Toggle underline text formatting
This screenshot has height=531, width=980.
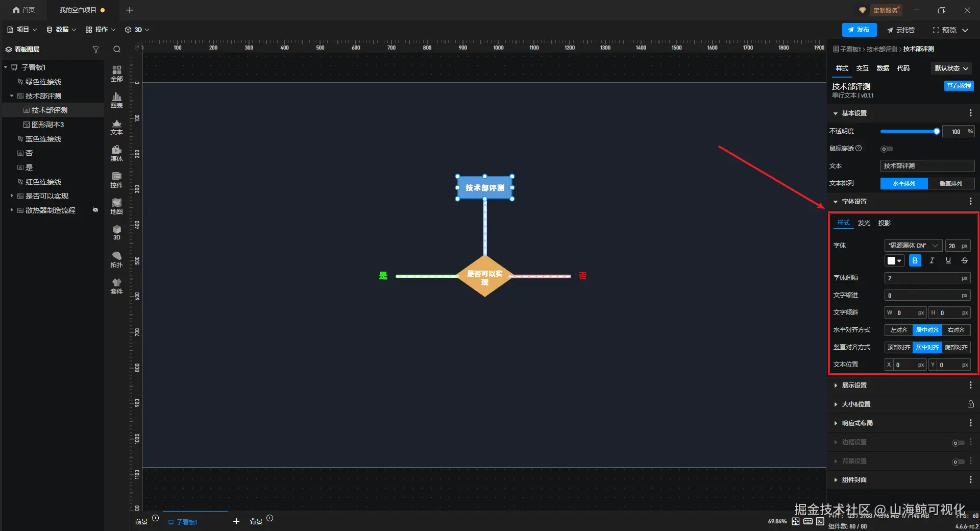pos(948,260)
